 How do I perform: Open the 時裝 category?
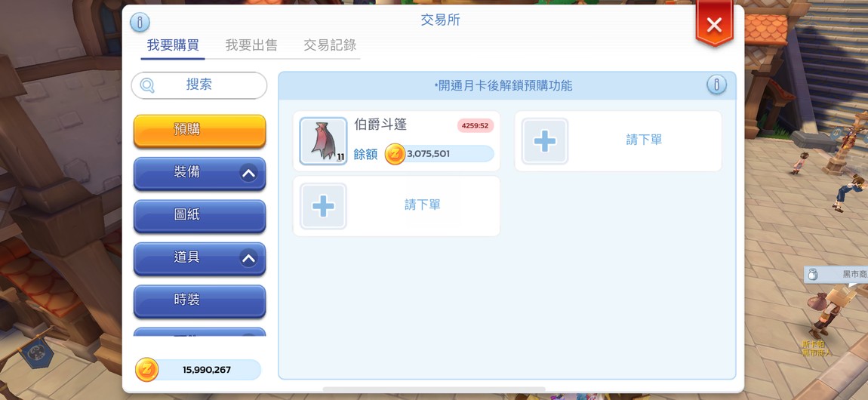(x=199, y=300)
